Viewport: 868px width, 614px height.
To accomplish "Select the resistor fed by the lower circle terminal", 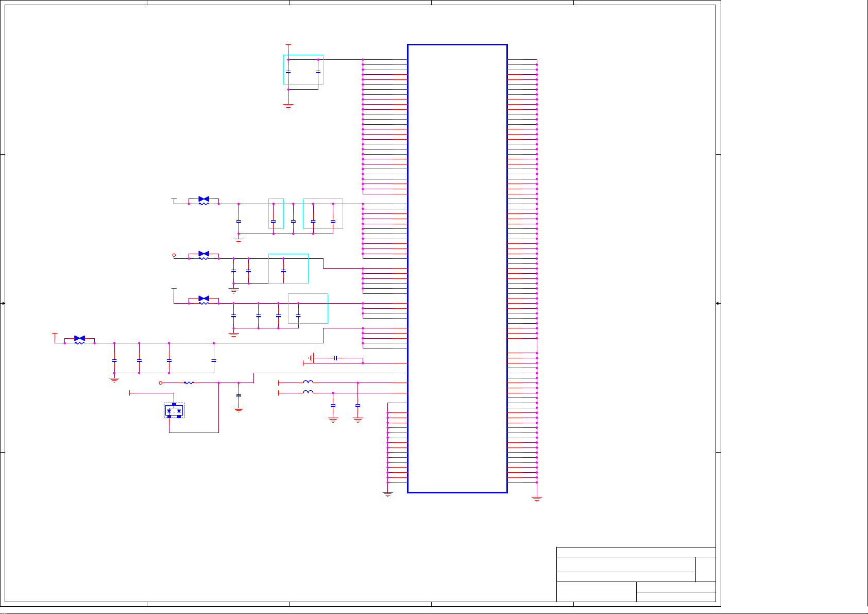I will tap(189, 383).
